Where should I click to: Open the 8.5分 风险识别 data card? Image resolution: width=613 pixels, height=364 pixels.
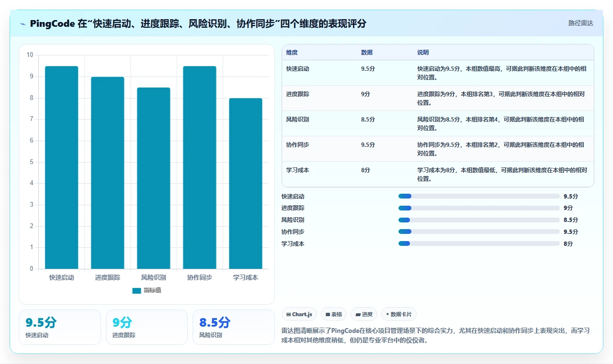coord(233,327)
